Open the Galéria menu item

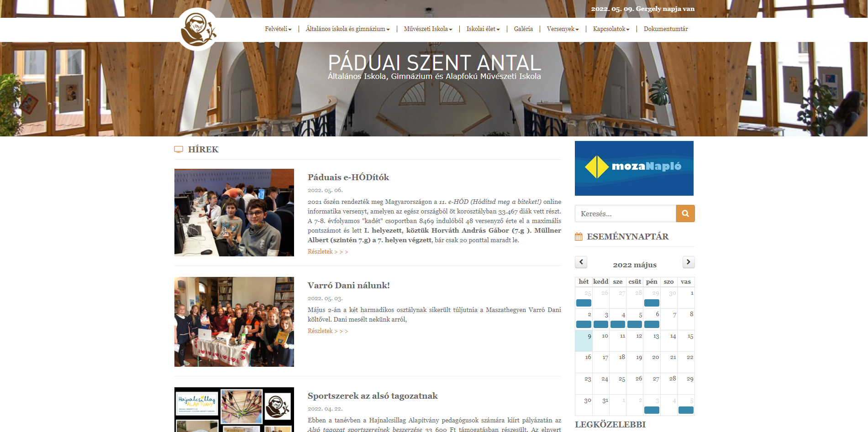[x=523, y=29]
